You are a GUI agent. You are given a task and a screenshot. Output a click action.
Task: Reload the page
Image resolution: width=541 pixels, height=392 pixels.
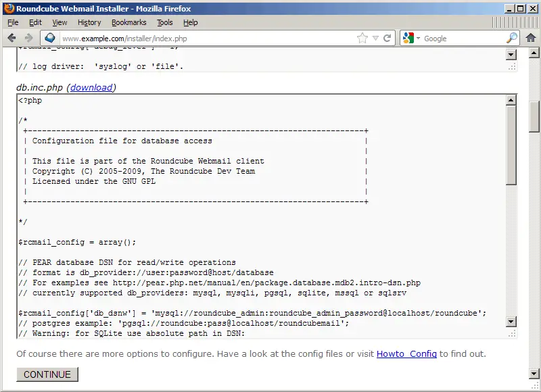coord(387,38)
